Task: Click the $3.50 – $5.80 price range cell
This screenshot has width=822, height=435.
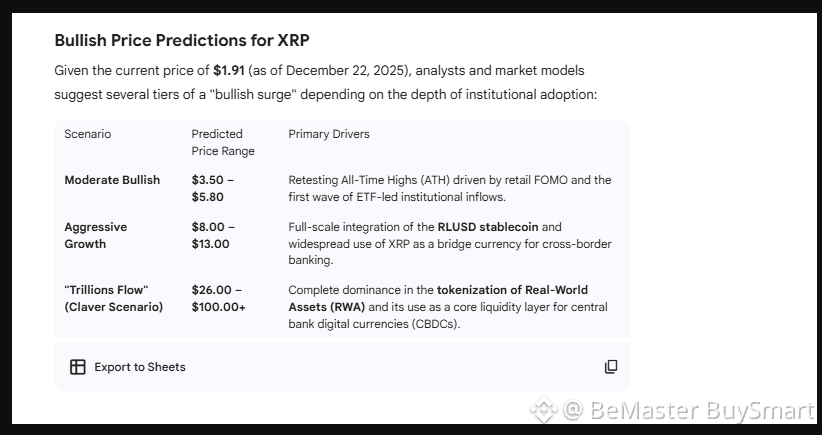Action: [x=212, y=188]
